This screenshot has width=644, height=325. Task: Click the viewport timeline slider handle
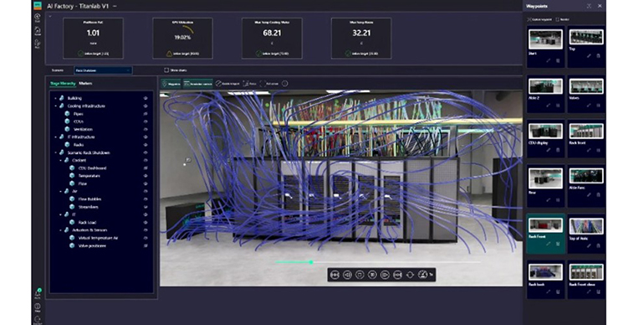pyautogui.click(x=311, y=262)
